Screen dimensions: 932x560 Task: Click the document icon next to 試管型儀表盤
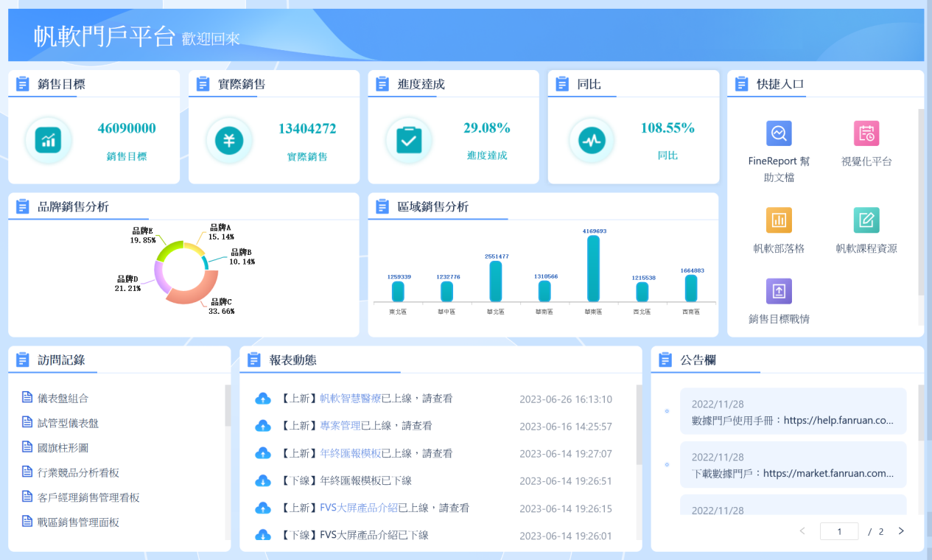pos(27,423)
